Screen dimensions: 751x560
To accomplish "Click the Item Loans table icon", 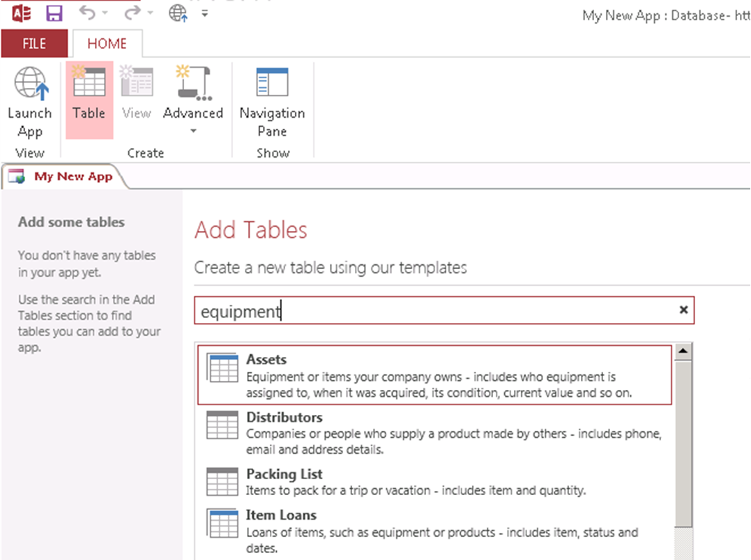I will pyautogui.click(x=222, y=524).
